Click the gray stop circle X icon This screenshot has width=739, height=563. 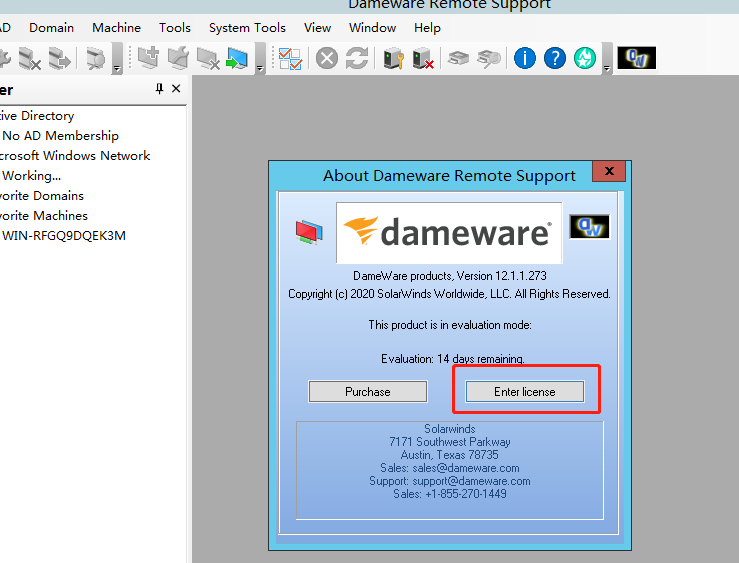[x=327, y=59]
